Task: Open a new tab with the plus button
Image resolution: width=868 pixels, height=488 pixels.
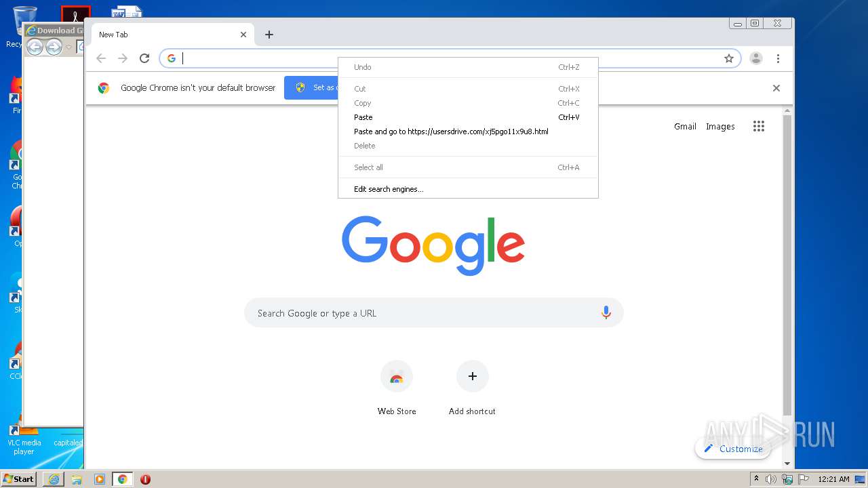Action: pyautogui.click(x=269, y=35)
